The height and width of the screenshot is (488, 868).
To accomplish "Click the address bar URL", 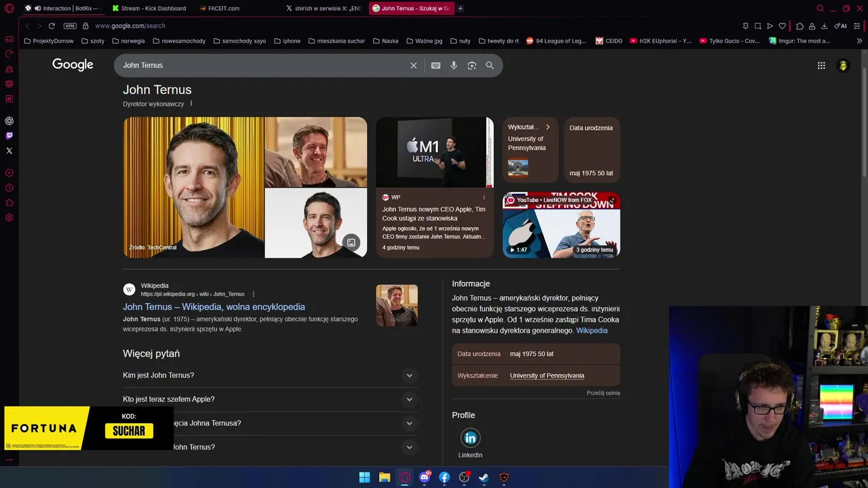I will [x=130, y=26].
